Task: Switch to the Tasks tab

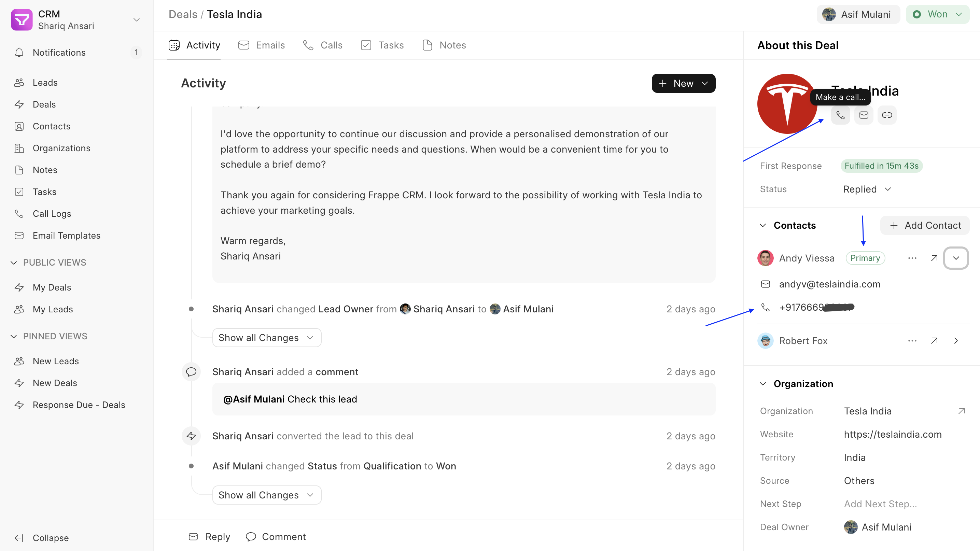Action: pyautogui.click(x=382, y=45)
